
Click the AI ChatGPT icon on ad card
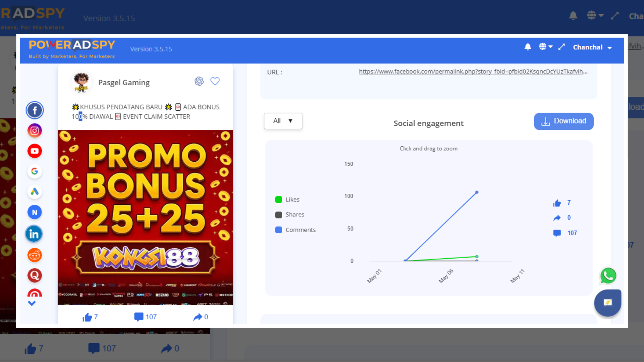click(199, 81)
